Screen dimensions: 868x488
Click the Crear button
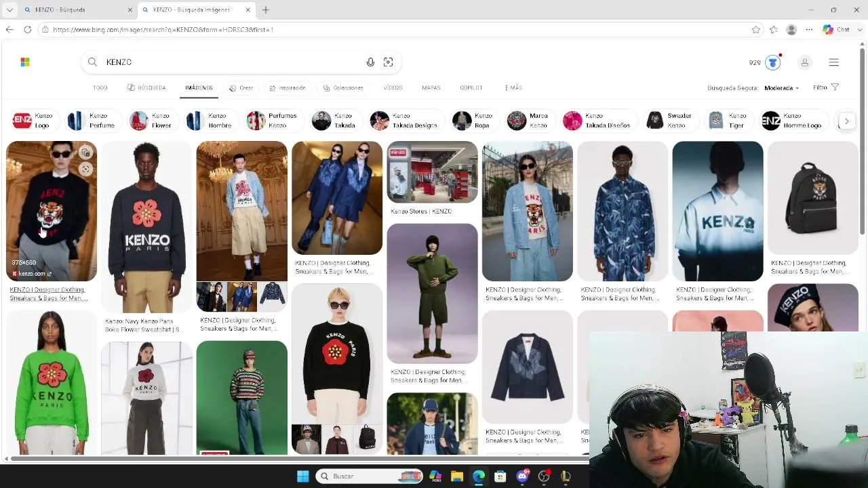241,88
